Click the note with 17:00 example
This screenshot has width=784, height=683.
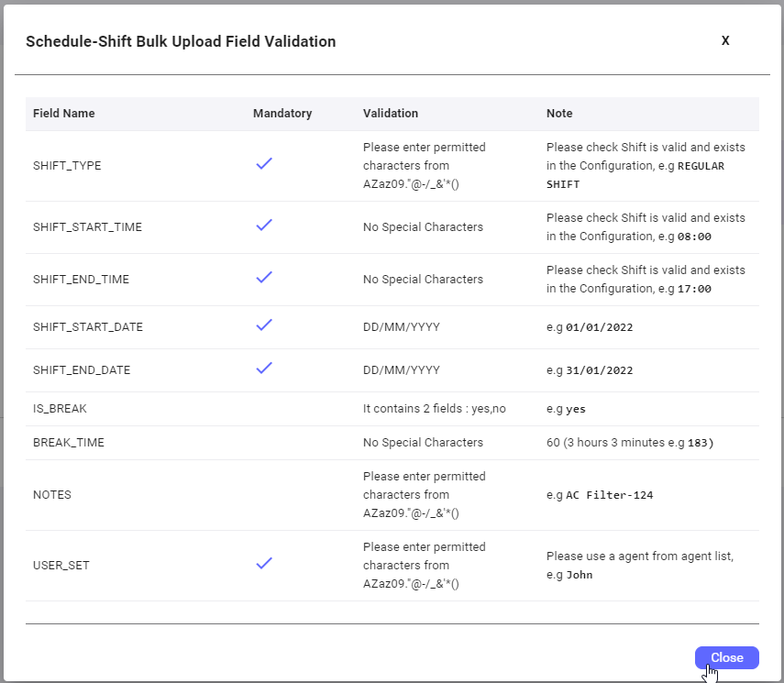click(x=646, y=279)
